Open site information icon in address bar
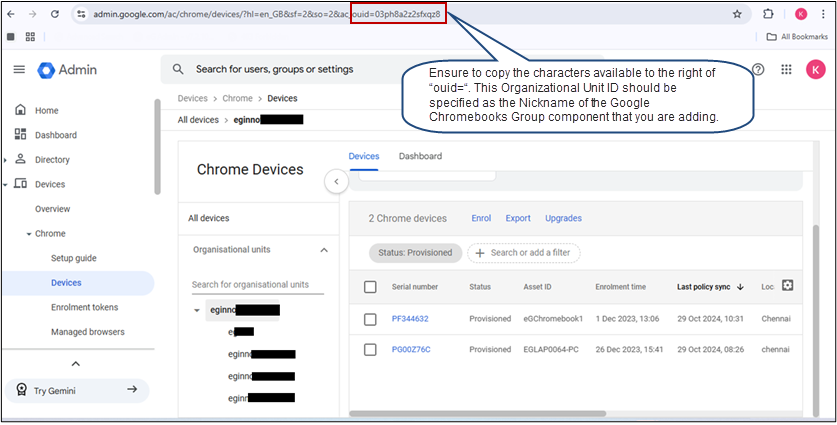This screenshot has height=425, width=837. pyautogui.click(x=81, y=14)
